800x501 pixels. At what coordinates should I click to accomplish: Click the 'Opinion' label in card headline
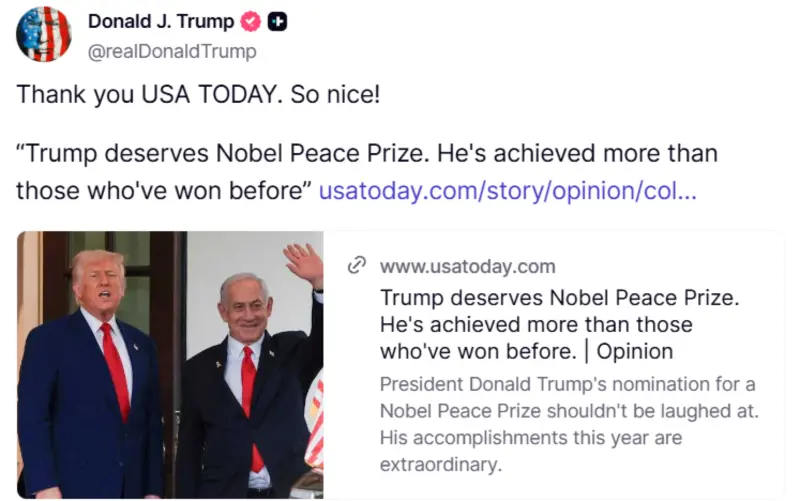click(635, 351)
